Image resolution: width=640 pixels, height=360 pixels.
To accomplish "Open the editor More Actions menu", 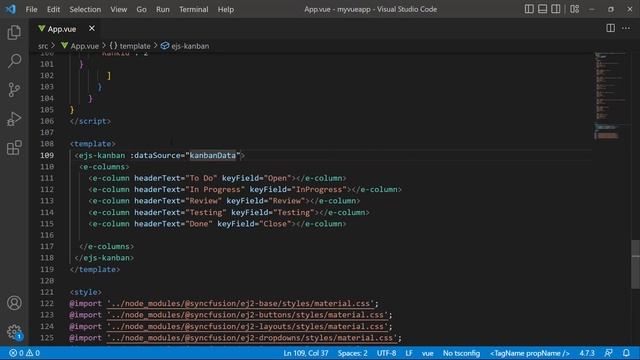I will pos(626,28).
